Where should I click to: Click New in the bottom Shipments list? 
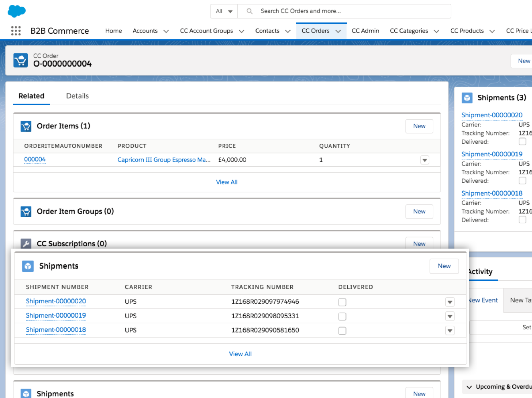419,393
